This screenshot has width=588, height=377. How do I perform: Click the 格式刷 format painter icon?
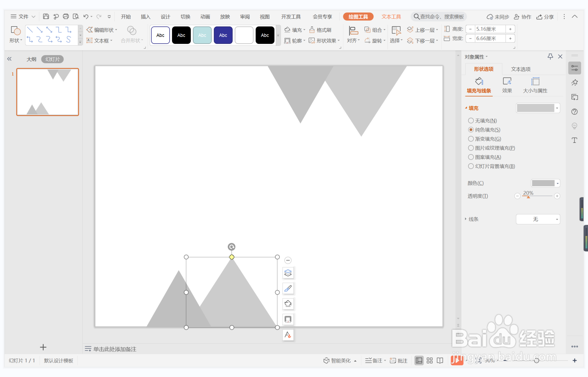tap(312, 30)
